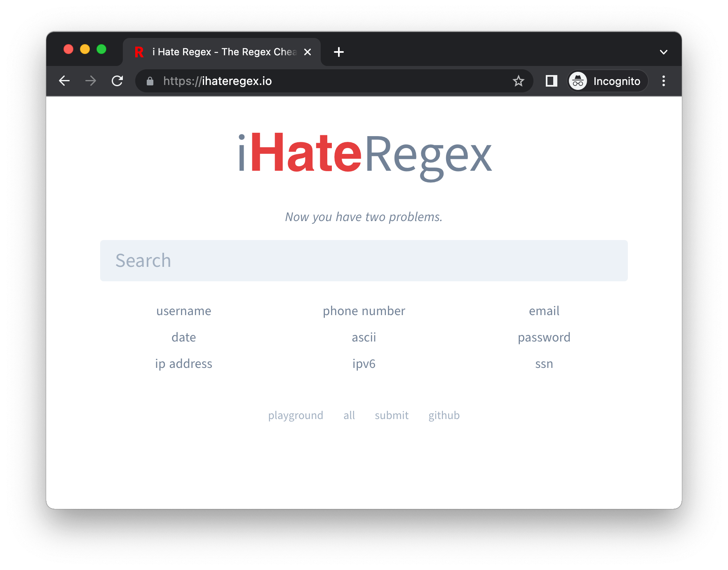Bookmark this page with the star icon

click(x=518, y=81)
